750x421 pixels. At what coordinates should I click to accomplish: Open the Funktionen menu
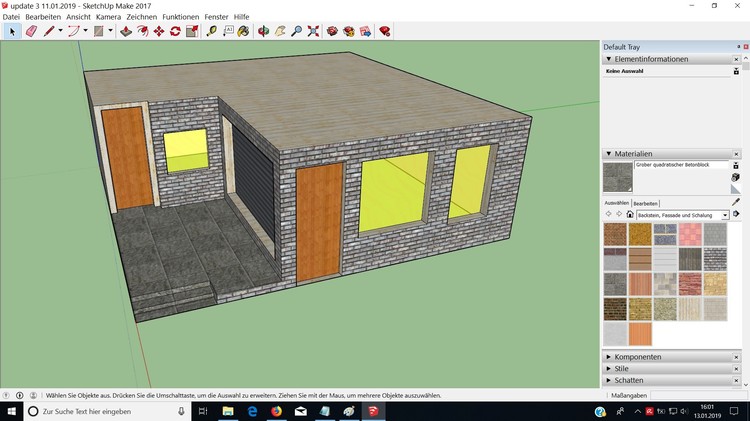(x=181, y=17)
